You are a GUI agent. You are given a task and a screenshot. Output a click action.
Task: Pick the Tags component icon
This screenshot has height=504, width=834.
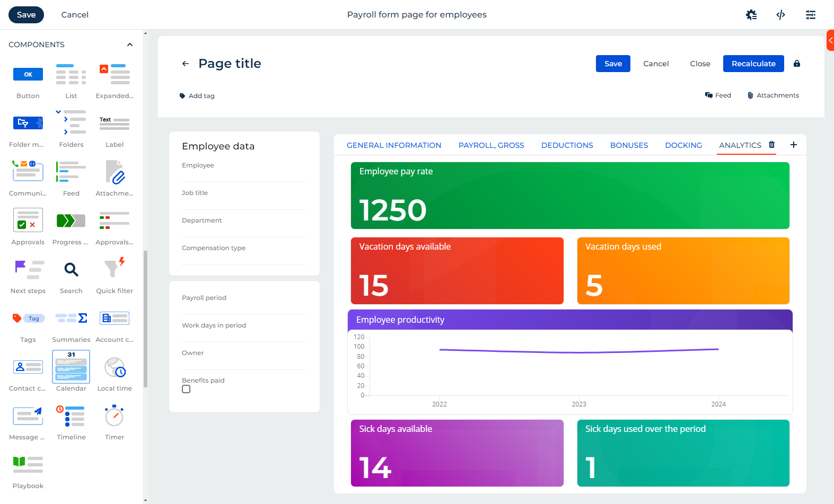click(x=28, y=319)
